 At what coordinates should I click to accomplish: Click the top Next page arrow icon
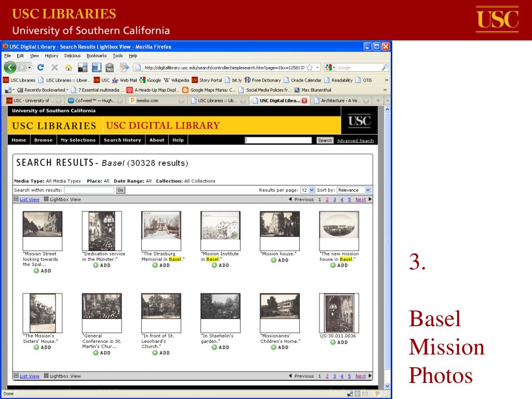point(370,199)
